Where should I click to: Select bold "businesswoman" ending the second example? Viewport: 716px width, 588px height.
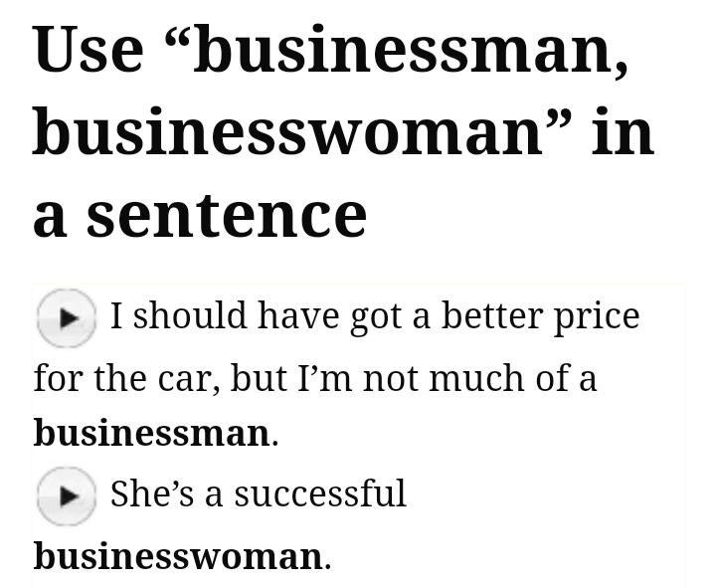[178, 555]
